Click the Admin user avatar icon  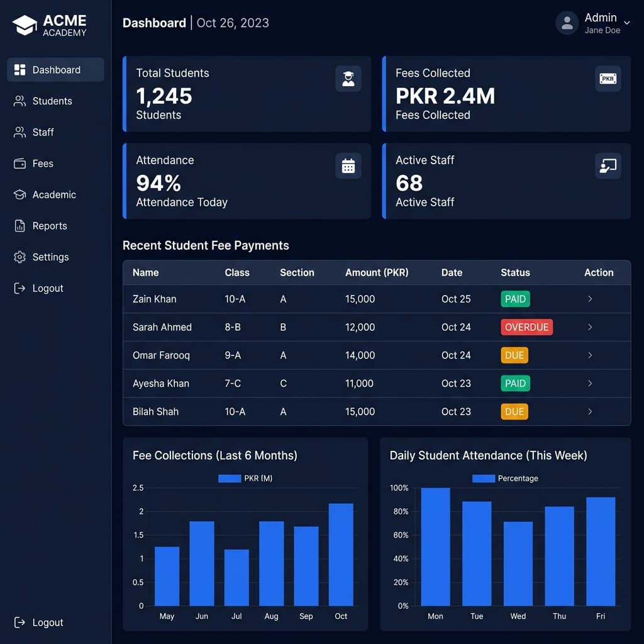point(567,23)
